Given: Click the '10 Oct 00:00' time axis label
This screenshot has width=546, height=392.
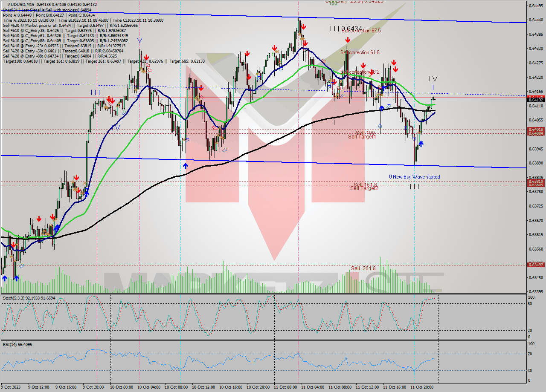Looking at the screenshot, I should 121,387.
